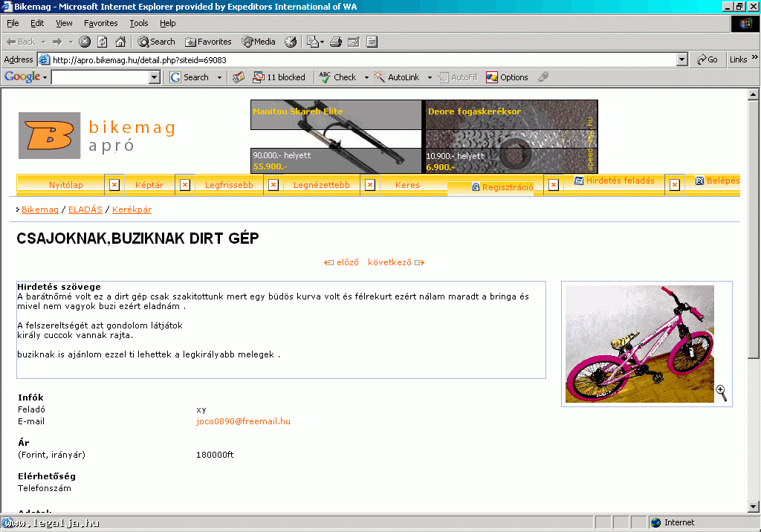
Task: Click the vertical scrollbar up arrow
Action: pos(754,94)
